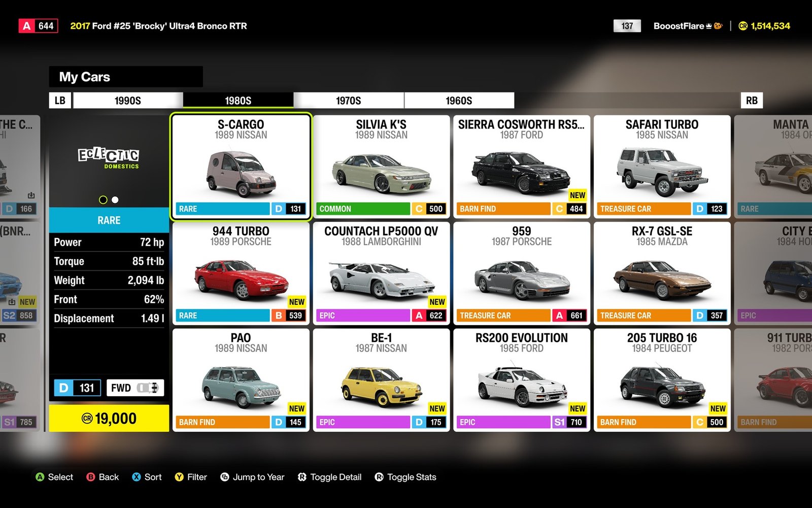Select the RS200 Evolution 1985 Ford card
This screenshot has width=812, height=508.
coord(522,380)
